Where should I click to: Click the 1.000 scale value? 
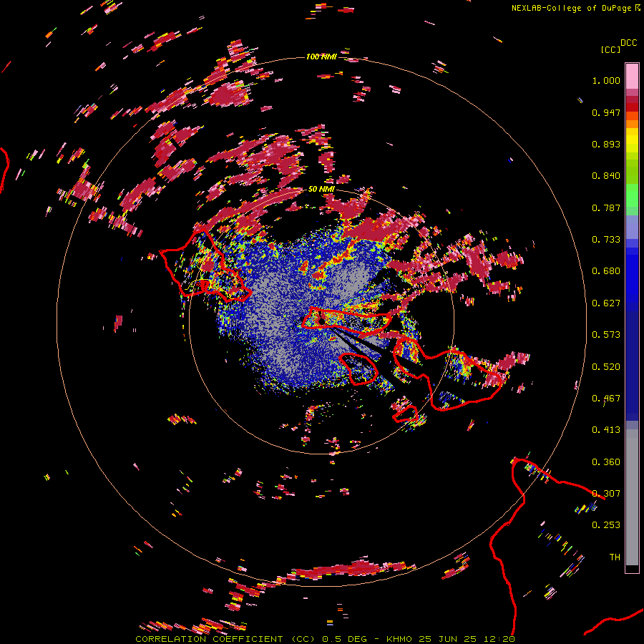[x=606, y=80]
